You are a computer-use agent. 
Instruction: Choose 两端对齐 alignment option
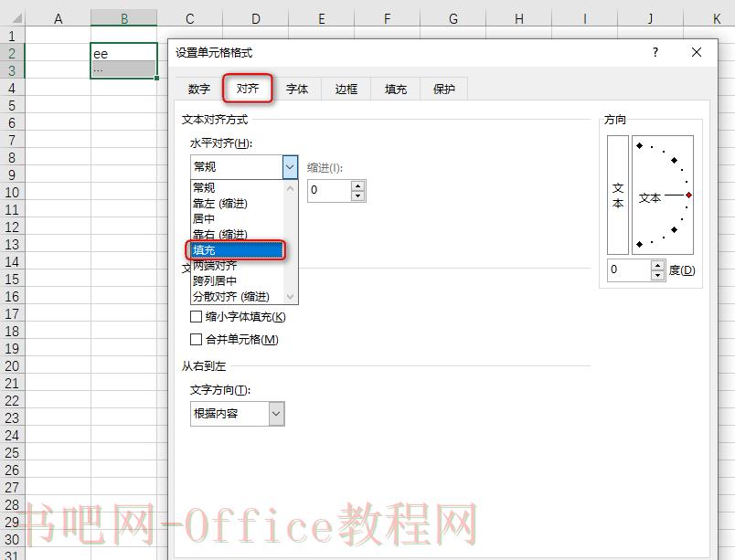coord(237,266)
